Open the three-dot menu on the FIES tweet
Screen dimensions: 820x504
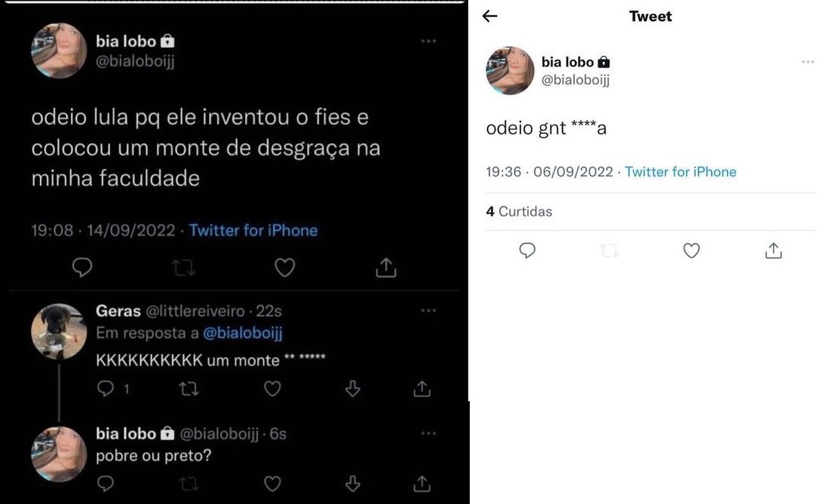pos(429,41)
